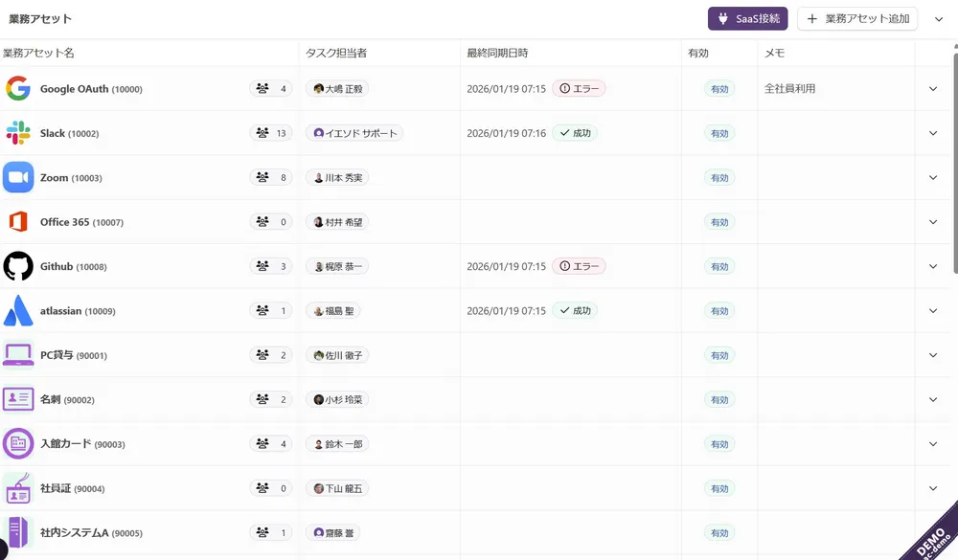
Task: Click the PC貸与 laptop icon
Action: click(18, 355)
